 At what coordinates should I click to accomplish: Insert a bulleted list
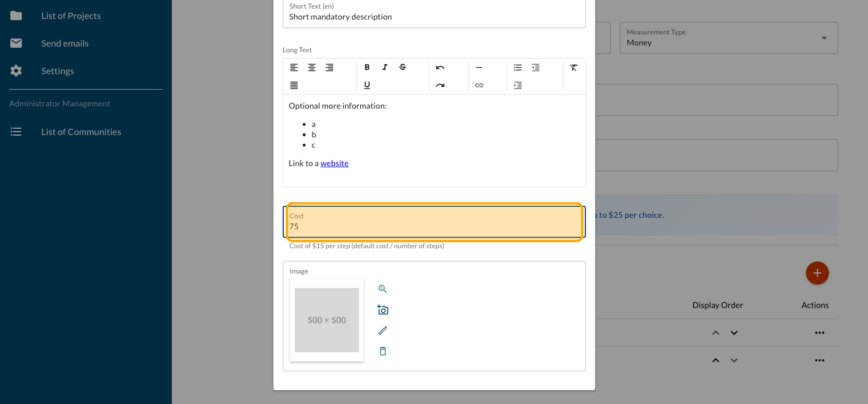518,67
